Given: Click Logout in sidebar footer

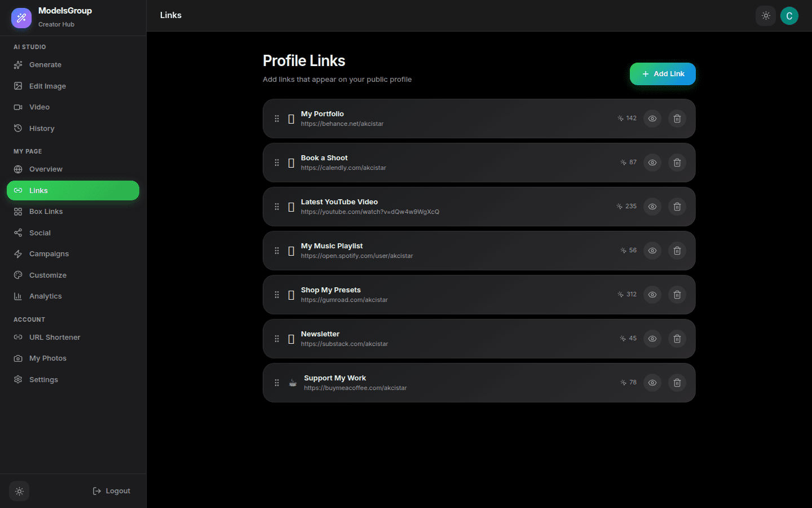Looking at the screenshot, I should [x=112, y=491].
